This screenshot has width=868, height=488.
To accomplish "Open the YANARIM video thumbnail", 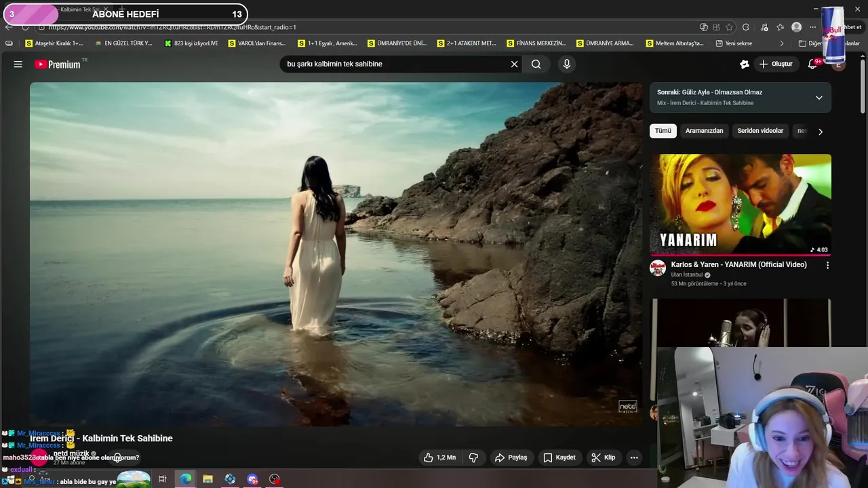I will pyautogui.click(x=741, y=205).
